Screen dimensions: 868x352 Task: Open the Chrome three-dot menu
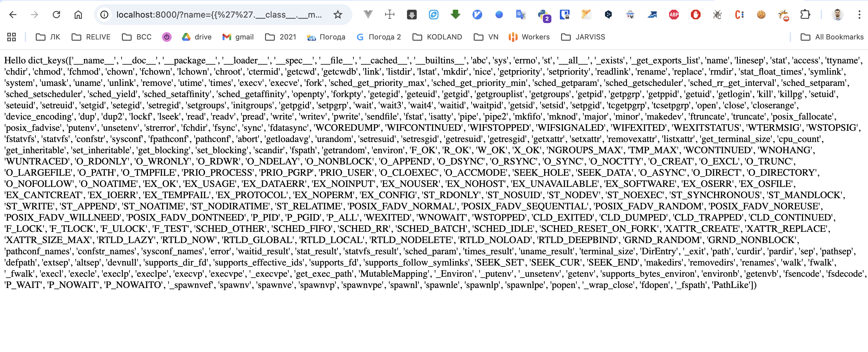pos(859,15)
